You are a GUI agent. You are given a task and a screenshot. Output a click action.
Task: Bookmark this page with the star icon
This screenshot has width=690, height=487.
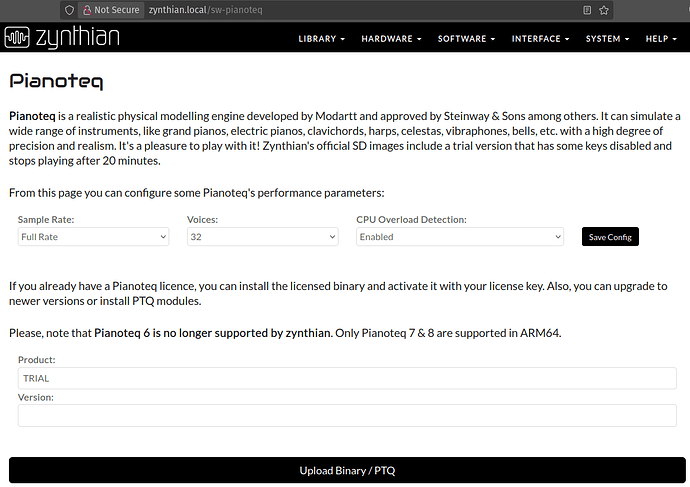pos(604,10)
